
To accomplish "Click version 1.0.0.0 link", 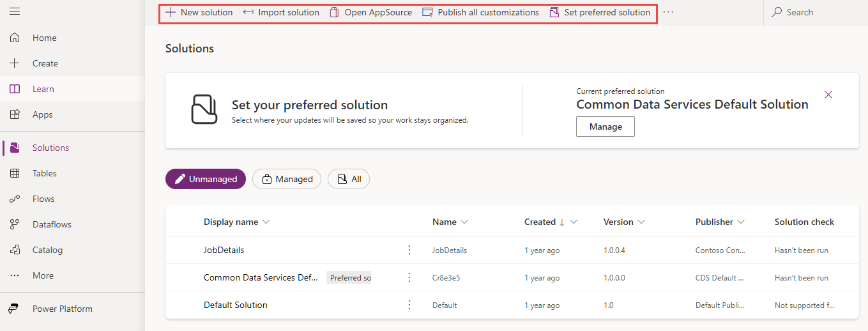I will click(x=614, y=278).
